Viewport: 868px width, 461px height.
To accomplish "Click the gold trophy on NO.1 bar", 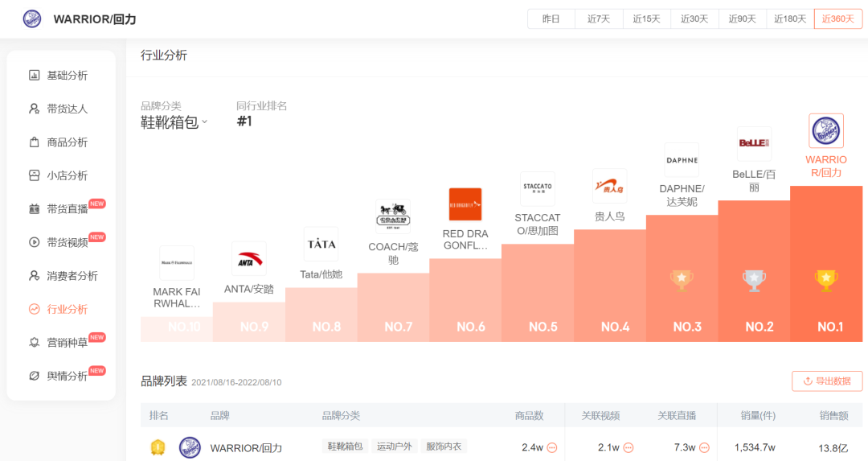I will coord(826,280).
